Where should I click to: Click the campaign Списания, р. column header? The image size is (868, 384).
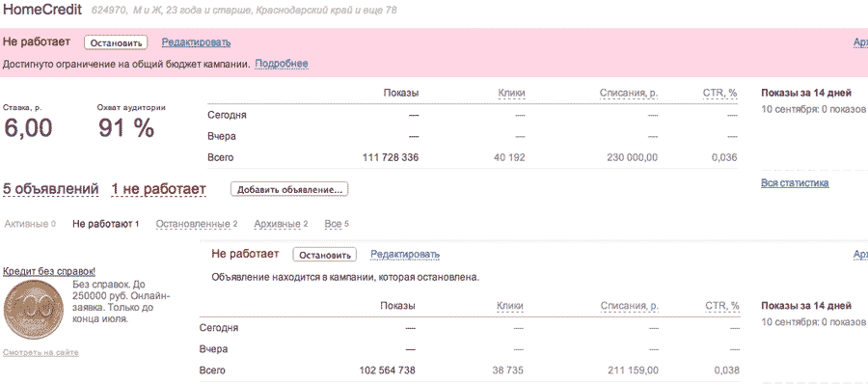point(629,94)
